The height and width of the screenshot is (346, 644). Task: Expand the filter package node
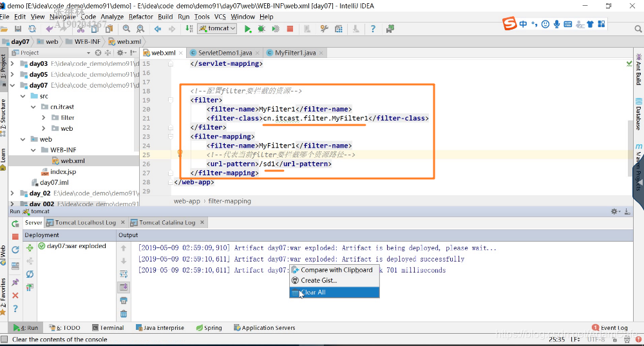44,117
